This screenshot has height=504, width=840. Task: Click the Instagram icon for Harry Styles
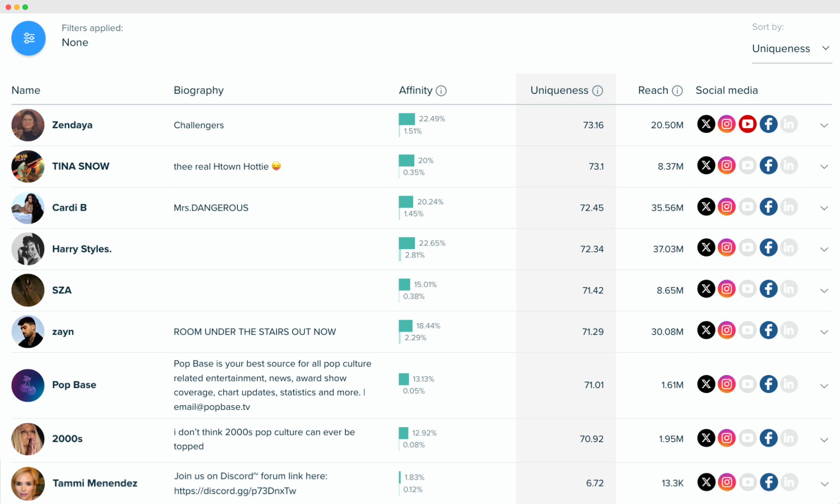[726, 248]
